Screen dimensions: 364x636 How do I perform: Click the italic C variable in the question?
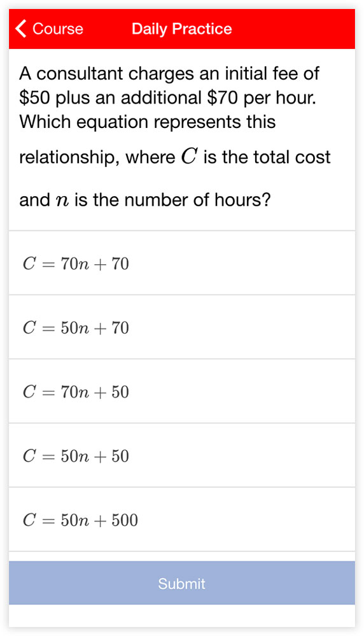189,157
